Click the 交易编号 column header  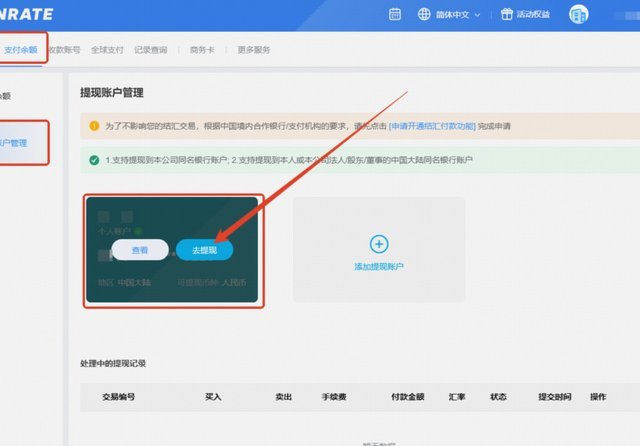tap(118, 397)
